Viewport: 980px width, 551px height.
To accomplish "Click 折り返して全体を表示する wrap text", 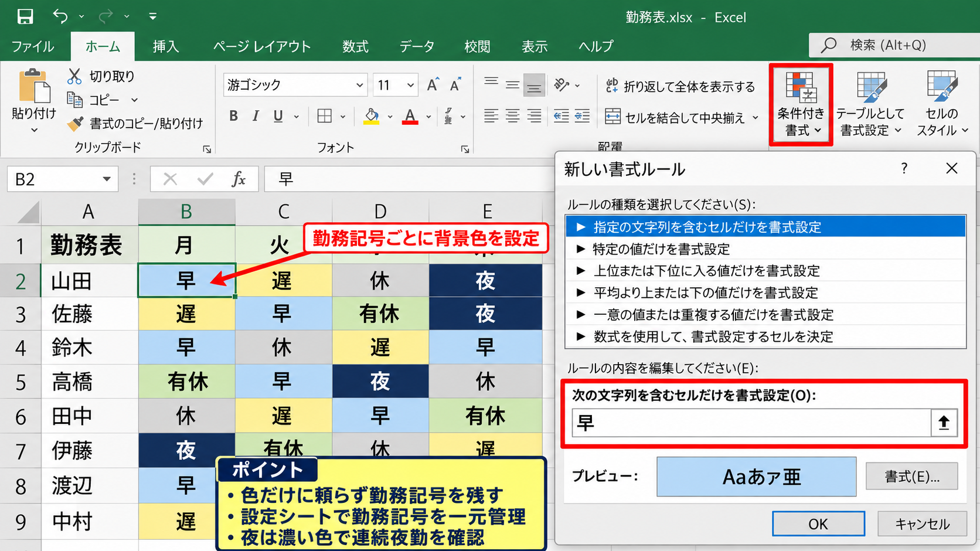I will (x=680, y=87).
